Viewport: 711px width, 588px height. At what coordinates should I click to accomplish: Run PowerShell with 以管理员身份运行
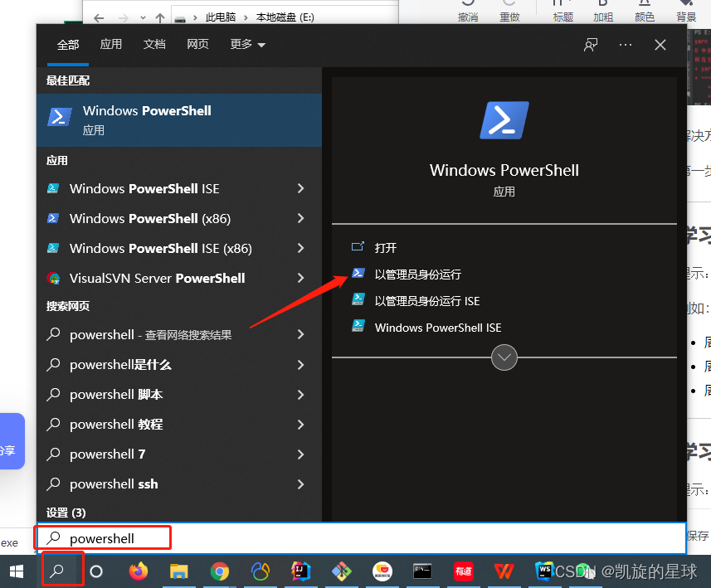click(x=417, y=275)
